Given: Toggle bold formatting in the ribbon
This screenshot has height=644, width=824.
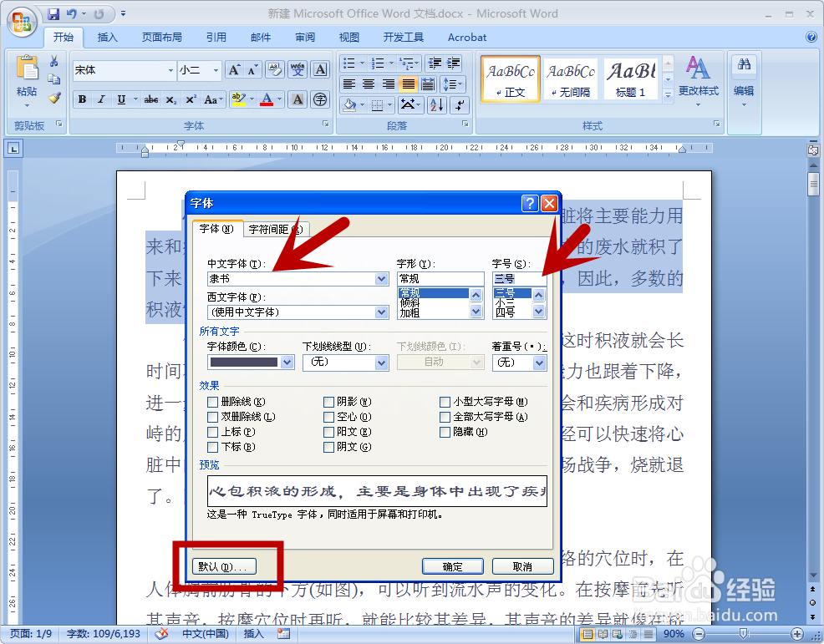Looking at the screenshot, I should 82,99.
